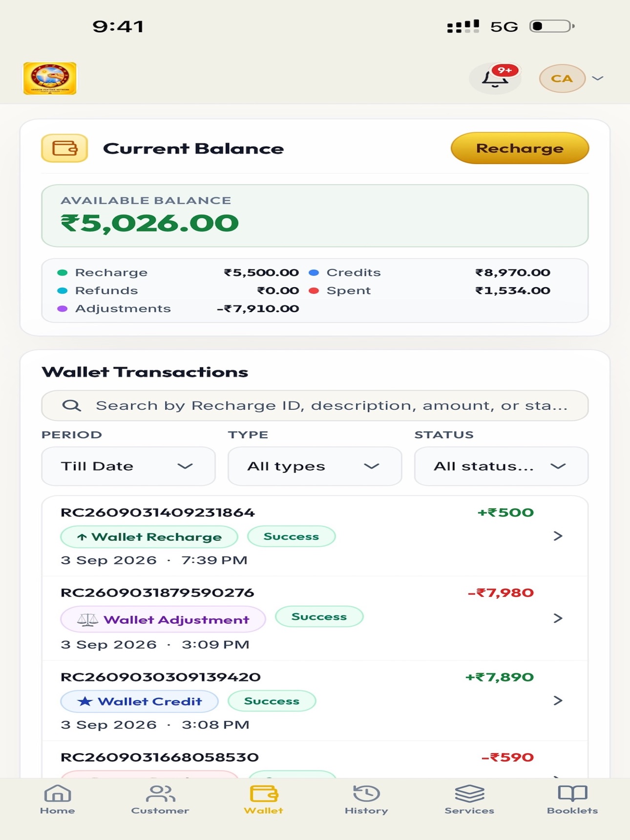
Task: Click transaction ID RC2609031668058530
Action: (x=160, y=757)
